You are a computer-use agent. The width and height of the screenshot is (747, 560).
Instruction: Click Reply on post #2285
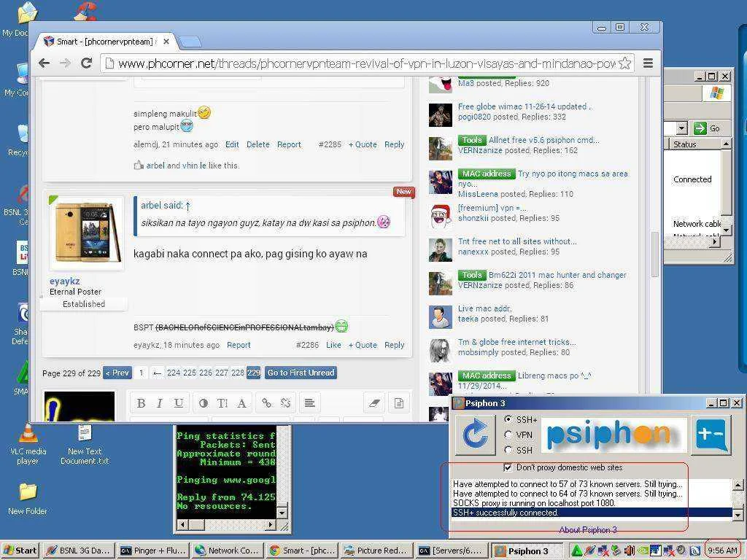coord(394,144)
